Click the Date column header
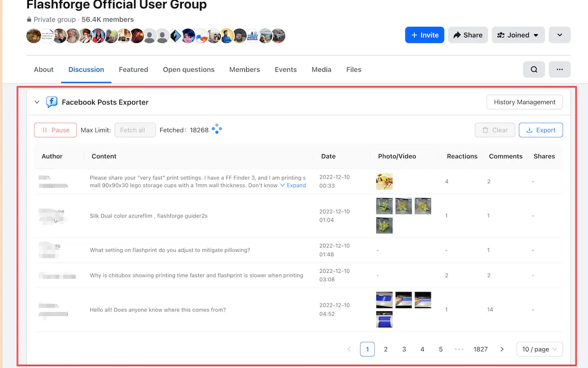 click(328, 156)
